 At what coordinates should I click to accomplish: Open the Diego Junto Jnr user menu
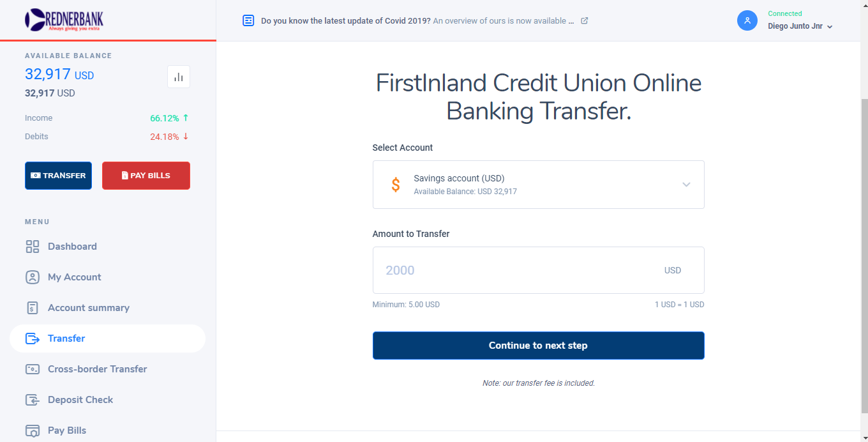click(800, 27)
